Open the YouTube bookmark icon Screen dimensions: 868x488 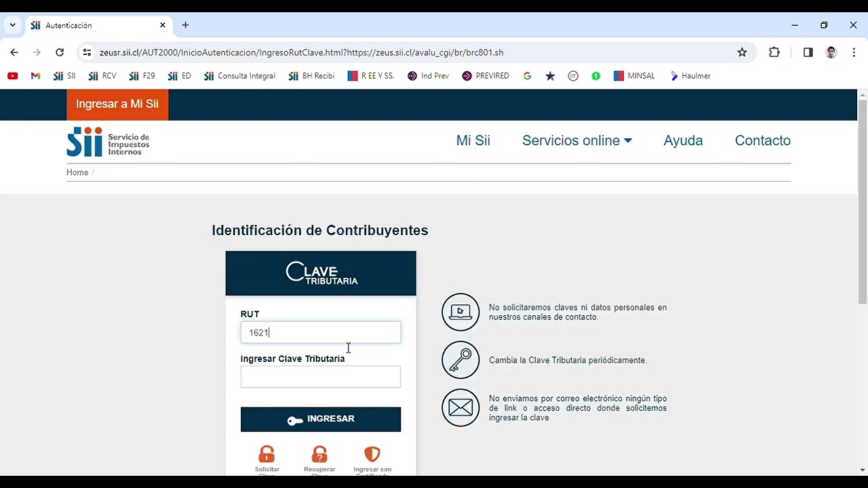point(12,76)
